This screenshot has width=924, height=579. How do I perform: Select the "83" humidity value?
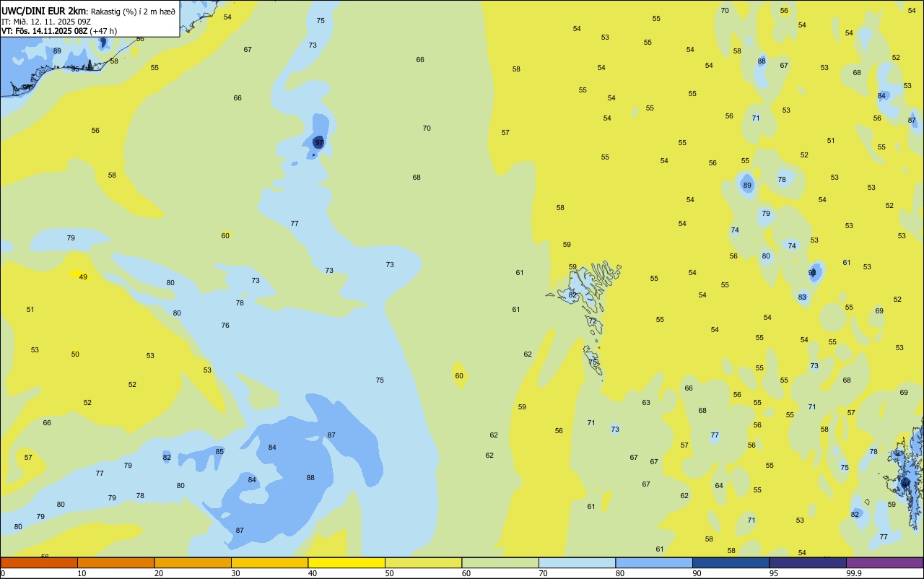pos(802,297)
